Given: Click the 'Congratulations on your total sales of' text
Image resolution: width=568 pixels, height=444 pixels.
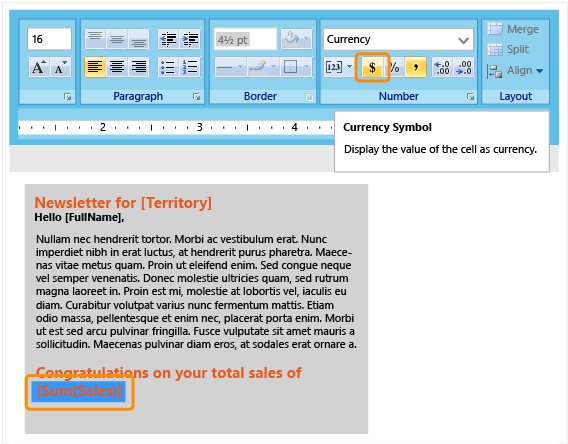Looking at the screenshot, I should click(x=169, y=373).
